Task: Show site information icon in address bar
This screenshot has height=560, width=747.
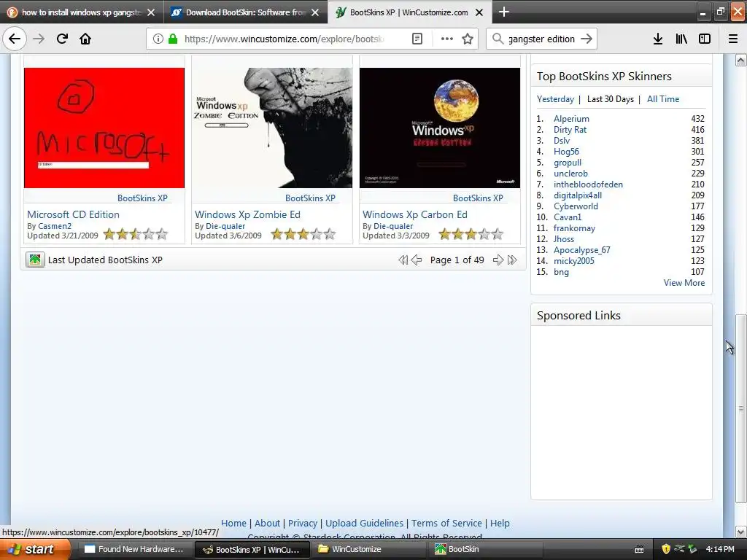Action: (x=158, y=39)
